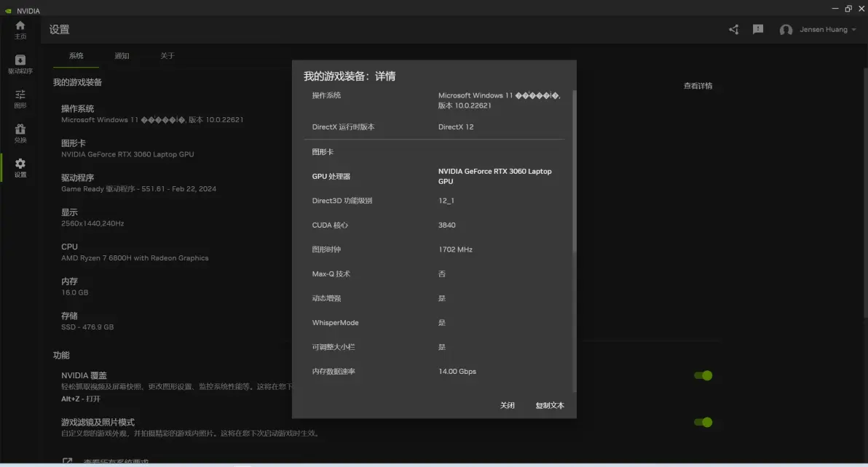Click the 16.0 GB memory text
Viewport: 868px width, 467px height.
point(75,292)
